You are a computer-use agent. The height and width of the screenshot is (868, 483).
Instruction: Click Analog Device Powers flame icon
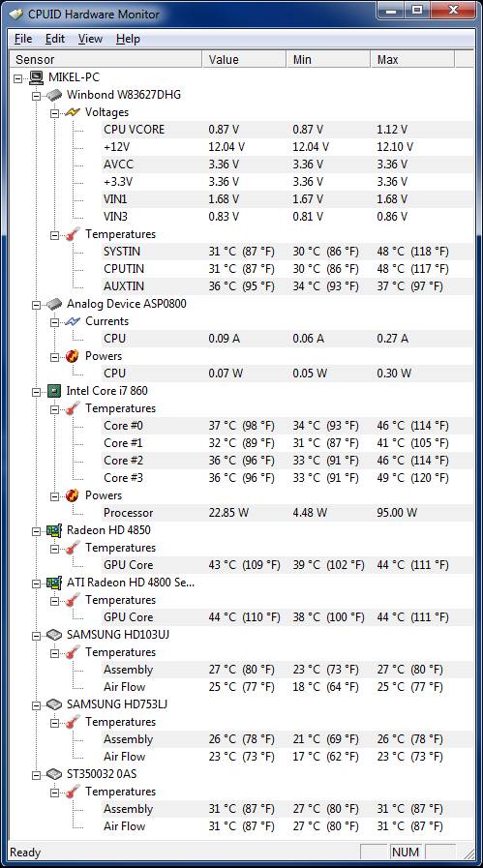[73, 356]
